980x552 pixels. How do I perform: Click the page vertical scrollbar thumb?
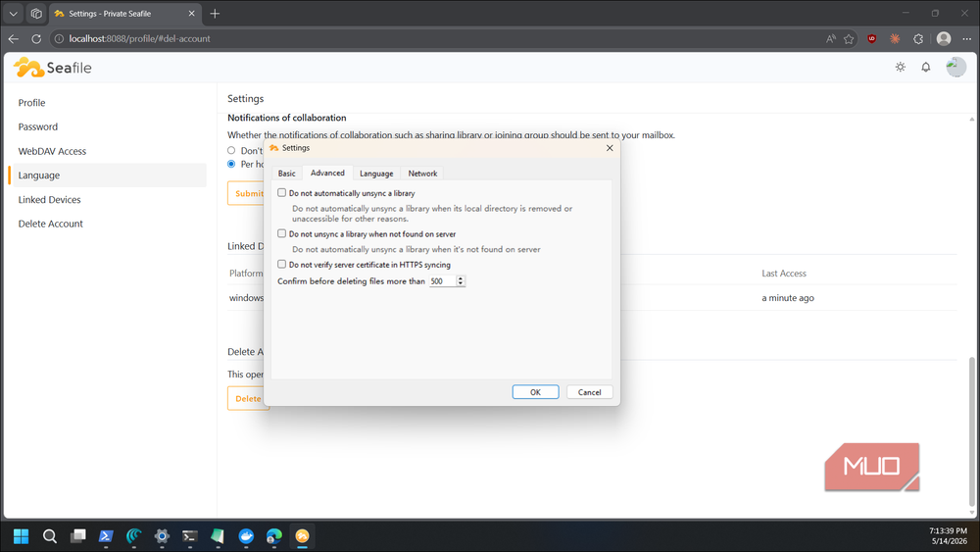pyautogui.click(x=971, y=431)
